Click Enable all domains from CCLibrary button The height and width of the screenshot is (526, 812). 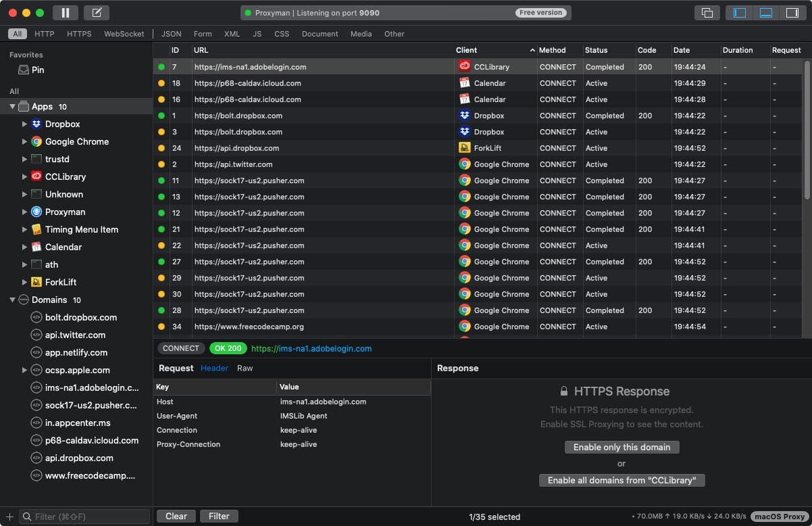click(x=621, y=480)
